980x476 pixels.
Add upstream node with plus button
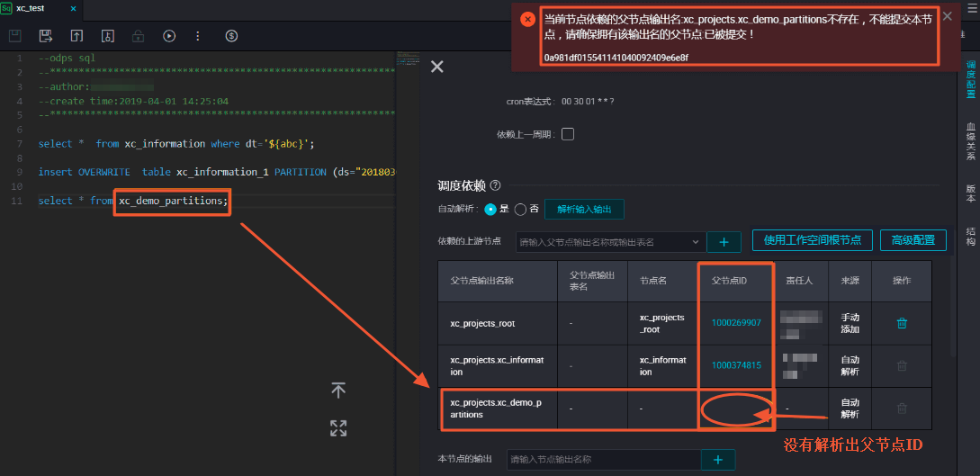tap(724, 242)
